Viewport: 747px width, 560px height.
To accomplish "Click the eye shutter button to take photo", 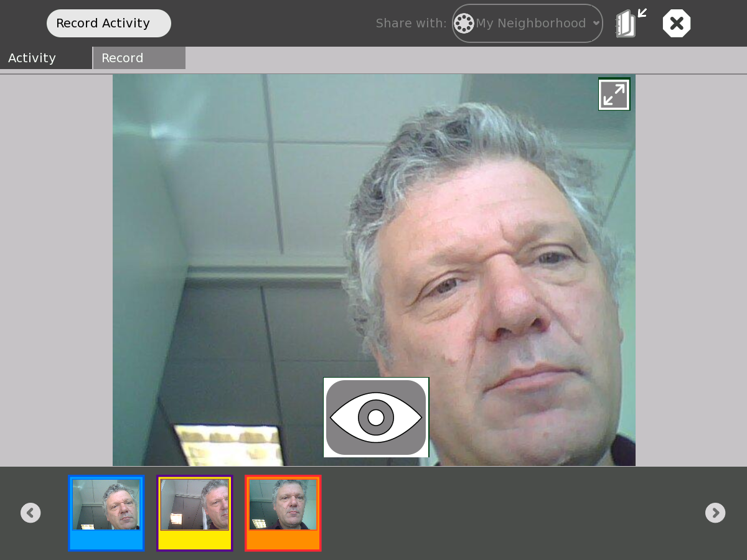I will click(x=376, y=418).
